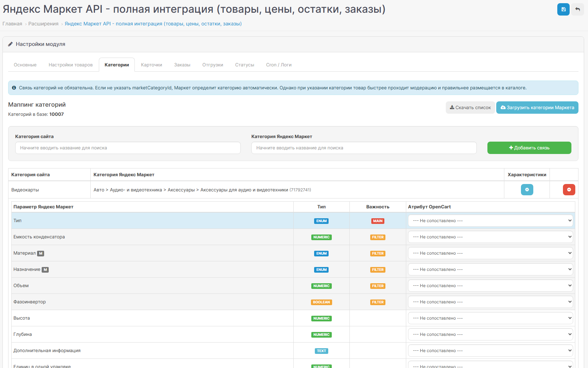The height and width of the screenshot is (368, 588).
Task: Click NUMERIC badge in Глубина row
Action: 322,334
